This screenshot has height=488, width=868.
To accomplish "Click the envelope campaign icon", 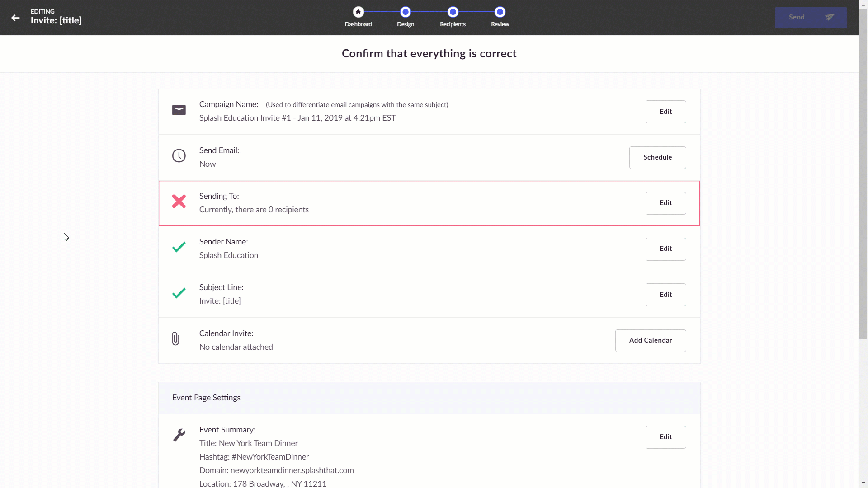I will [179, 110].
